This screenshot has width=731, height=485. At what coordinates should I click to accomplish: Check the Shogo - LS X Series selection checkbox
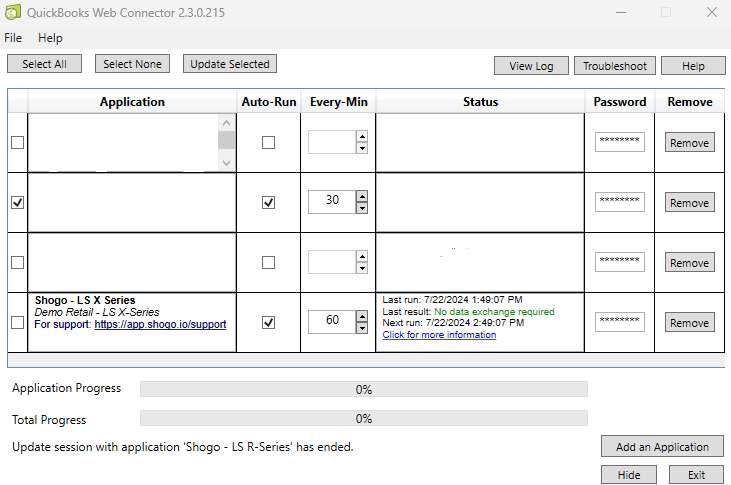(17, 322)
